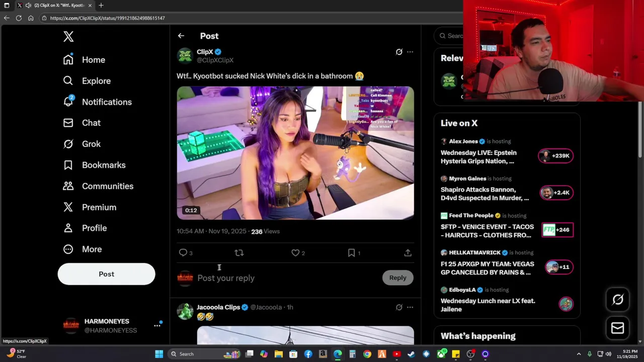Image resolution: width=644 pixels, height=362 pixels.
Task: Show hidden system tray icons
Action: pos(579,354)
